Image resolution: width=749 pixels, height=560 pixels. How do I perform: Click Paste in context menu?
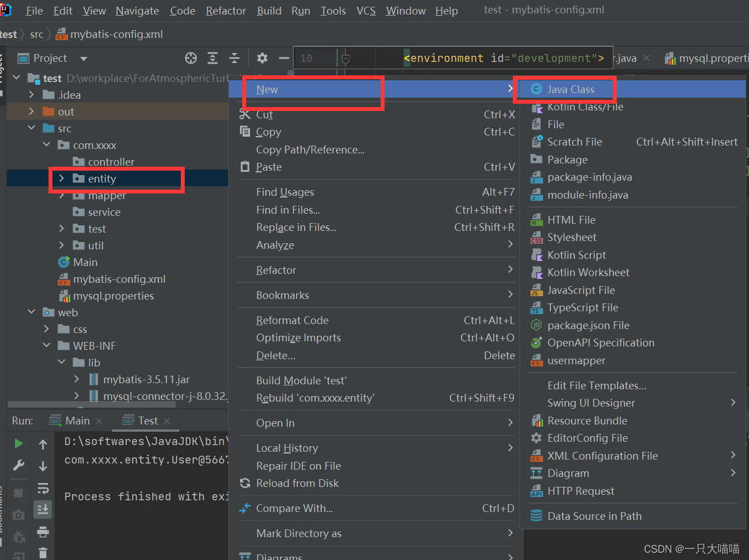[x=375, y=167]
